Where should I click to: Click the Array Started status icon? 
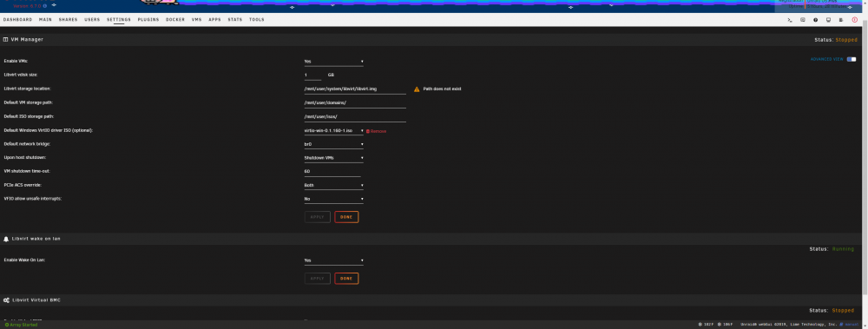(7, 325)
